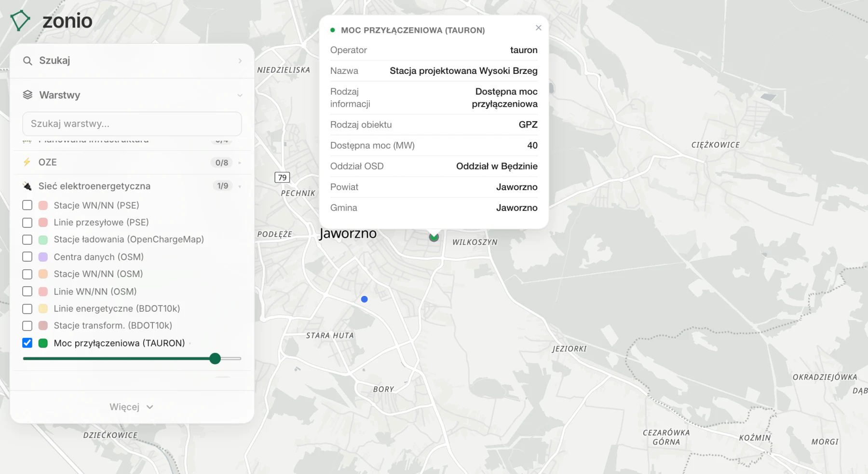Select the OZE layer group row
The image size is (868, 474).
[132, 163]
